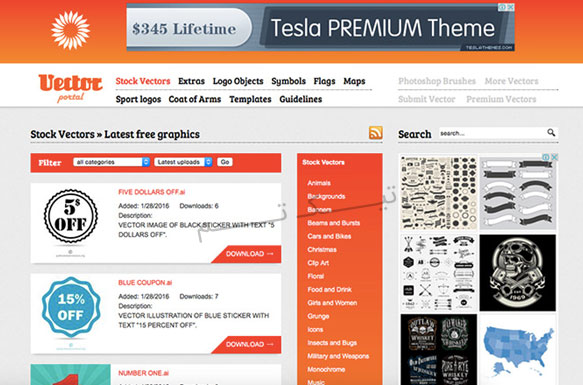Close the sidebar thumbnail ad

click(554, 157)
